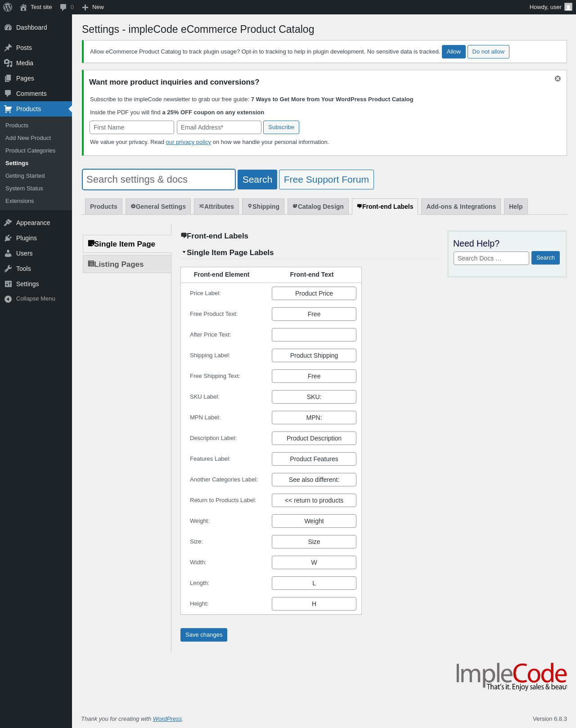Focus Search Docs field

(x=491, y=258)
